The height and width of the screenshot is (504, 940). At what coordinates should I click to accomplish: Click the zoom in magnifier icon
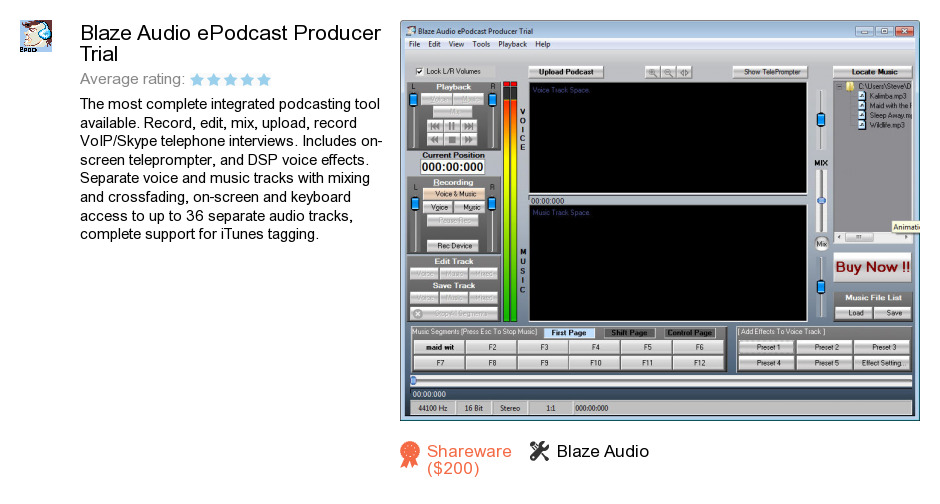(x=652, y=73)
